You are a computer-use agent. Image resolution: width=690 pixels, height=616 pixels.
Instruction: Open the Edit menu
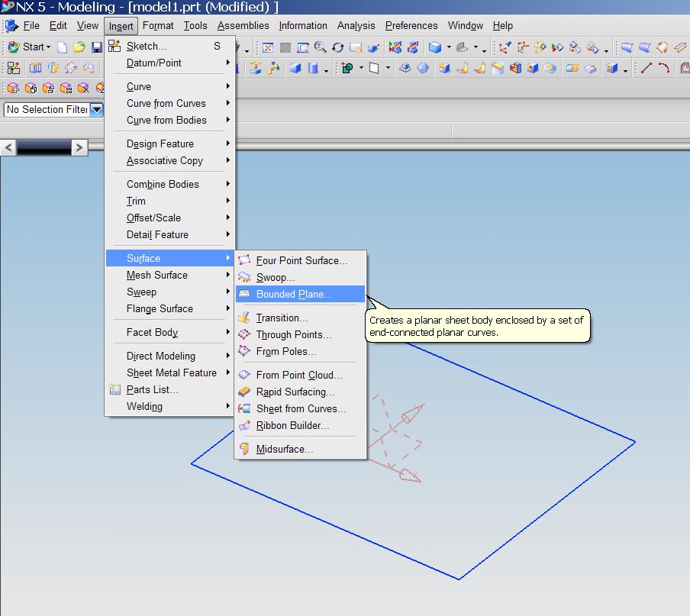point(58,26)
